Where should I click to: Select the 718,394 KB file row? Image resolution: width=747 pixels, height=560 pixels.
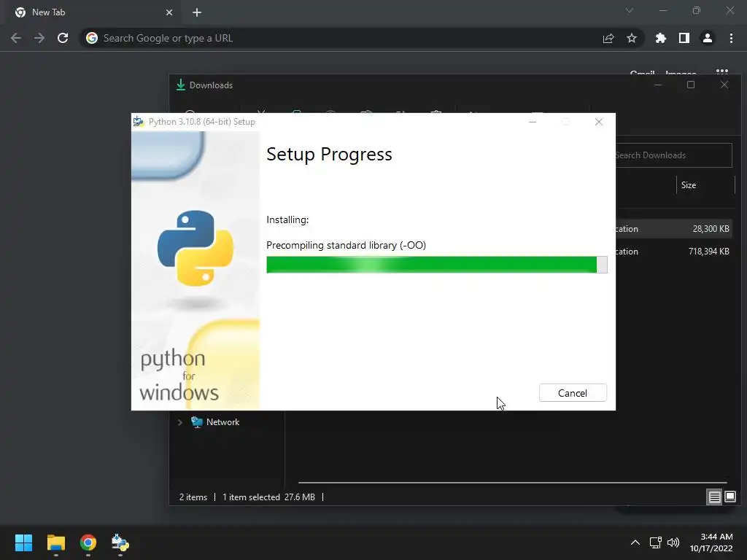674,252
